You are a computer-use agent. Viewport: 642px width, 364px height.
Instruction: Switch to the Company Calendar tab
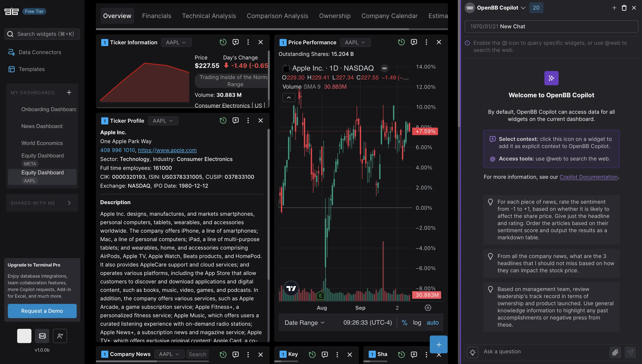[x=389, y=16]
